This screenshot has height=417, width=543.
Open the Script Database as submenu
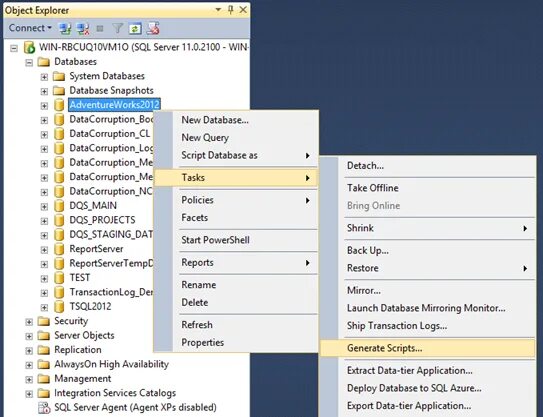pos(236,155)
